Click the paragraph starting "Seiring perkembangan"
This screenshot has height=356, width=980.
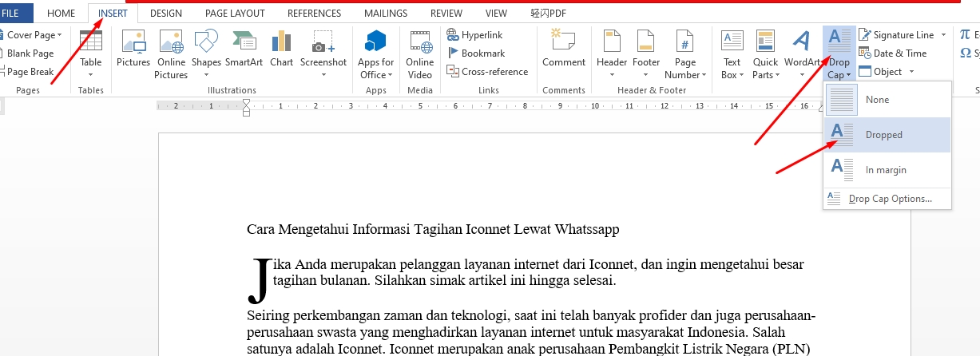(531, 333)
